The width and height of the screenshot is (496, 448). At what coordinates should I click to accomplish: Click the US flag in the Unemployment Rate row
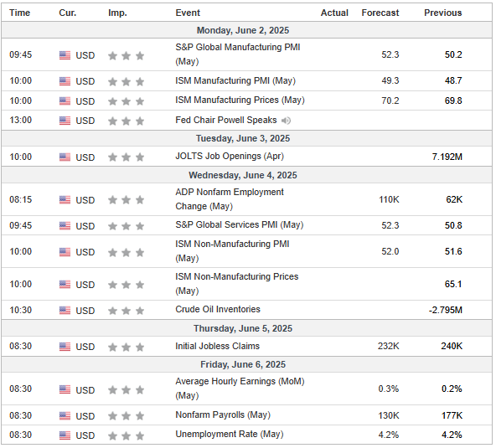tap(65, 435)
